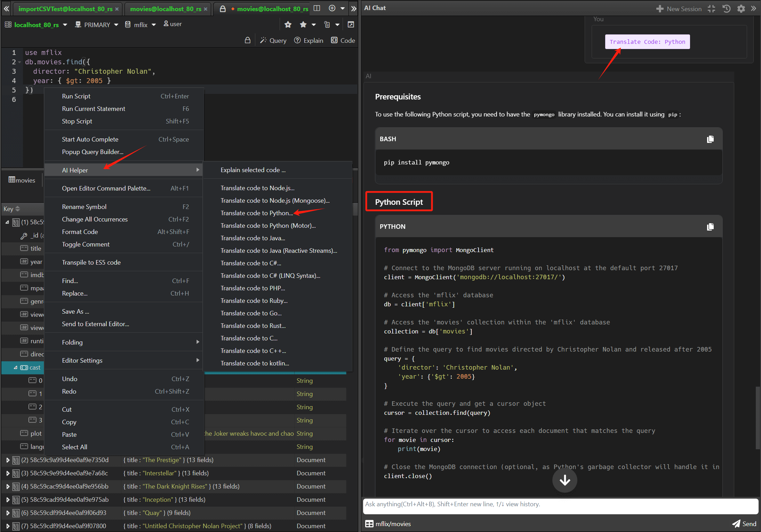Open AI Chat settings gear
The image size is (761, 532).
pos(741,9)
